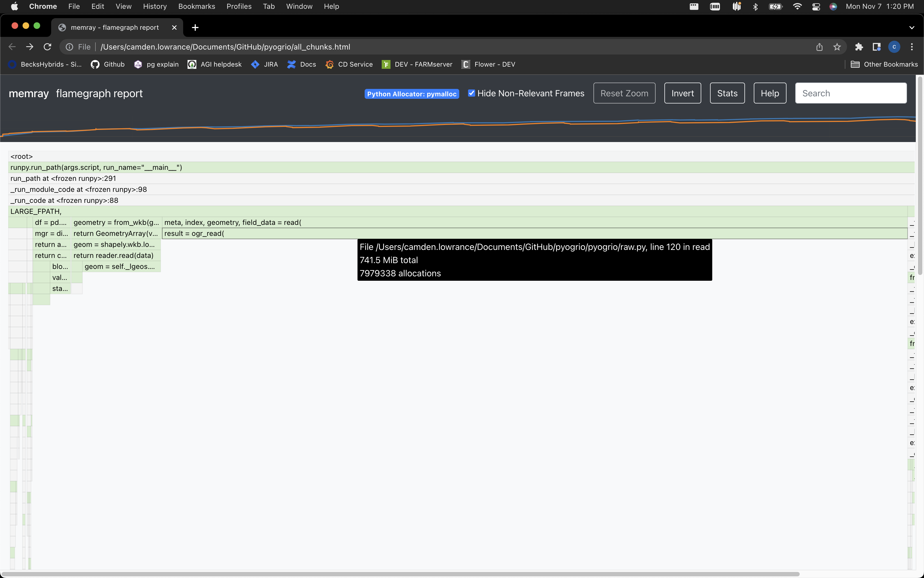Select the <root> flamegraph frame
The image size is (924, 578).
click(461, 156)
